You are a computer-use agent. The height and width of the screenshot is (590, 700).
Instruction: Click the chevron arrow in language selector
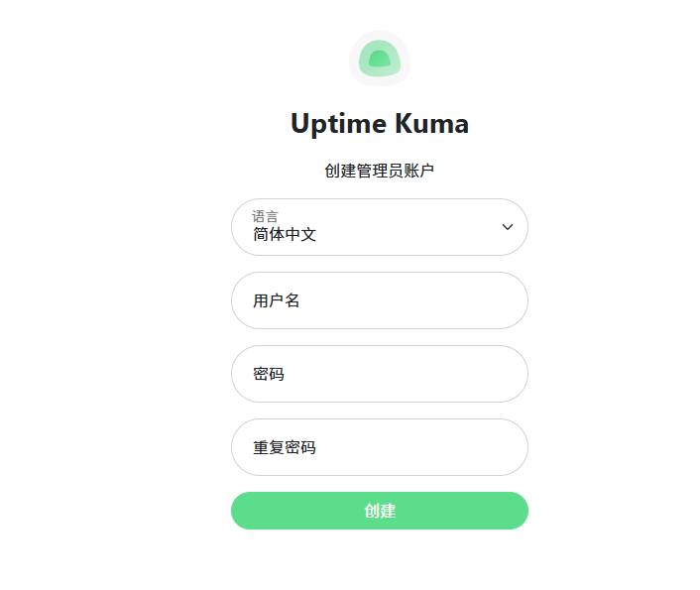point(507,227)
